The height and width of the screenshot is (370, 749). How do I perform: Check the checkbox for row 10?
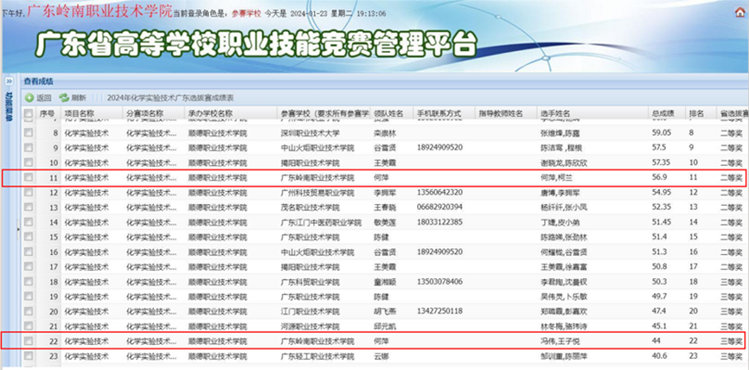click(29, 162)
